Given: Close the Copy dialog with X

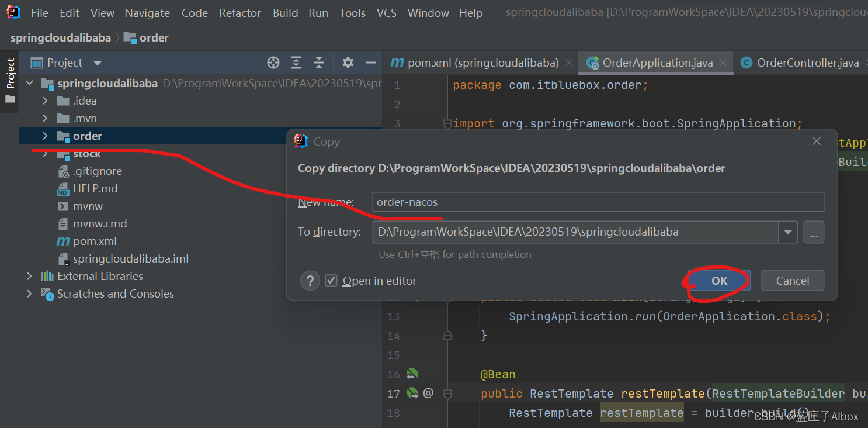Looking at the screenshot, I should pos(817,141).
